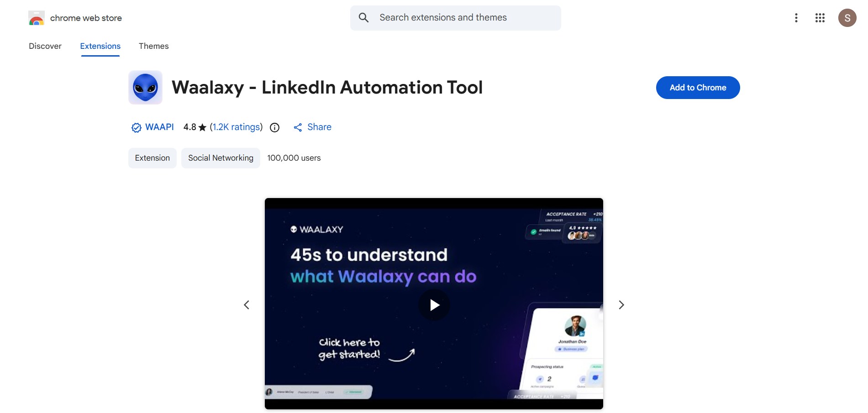Advance carousel with right chevron arrow
The image size is (868, 413).
coord(621,304)
